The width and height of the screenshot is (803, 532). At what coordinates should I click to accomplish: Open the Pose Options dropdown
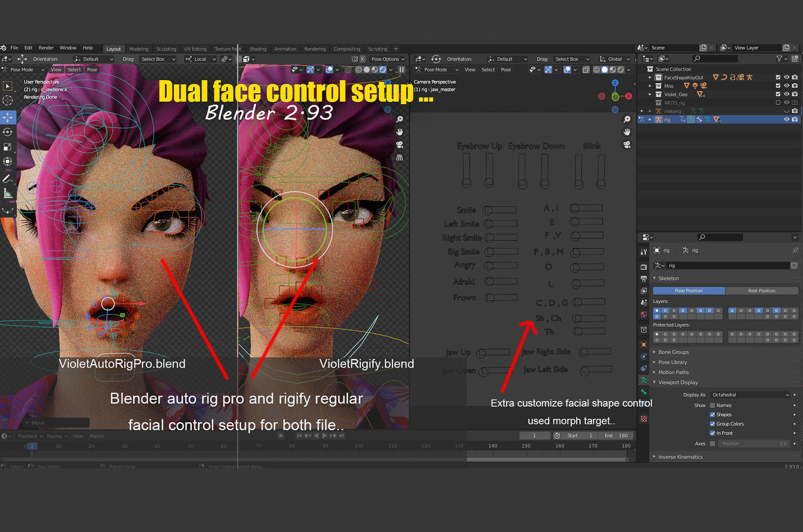click(387, 59)
